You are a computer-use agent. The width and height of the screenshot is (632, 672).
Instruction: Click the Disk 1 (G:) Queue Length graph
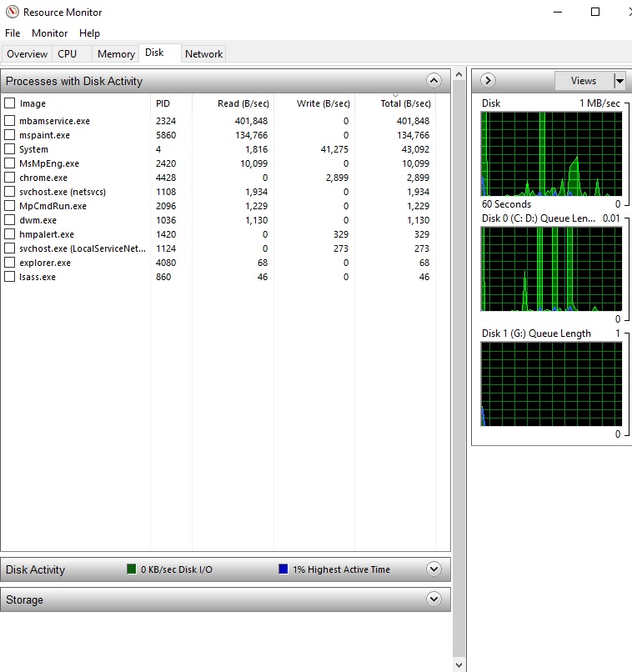tap(551, 384)
